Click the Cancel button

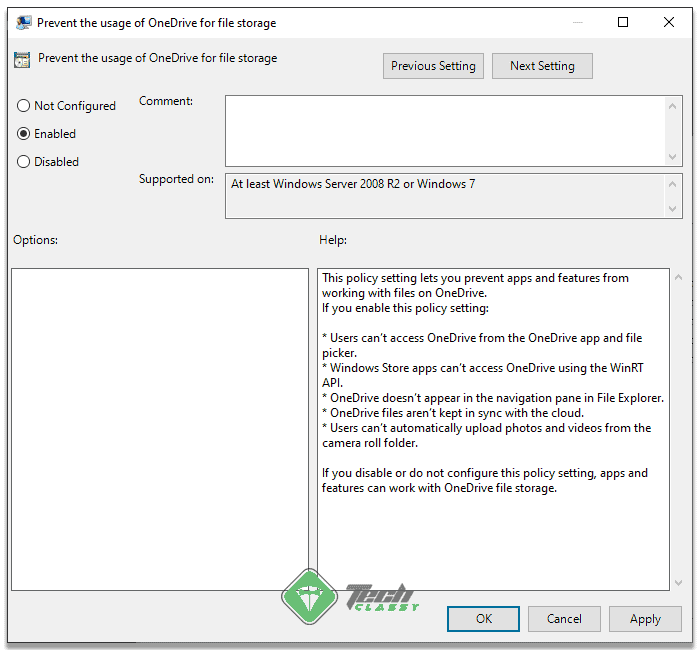pyautogui.click(x=564, y=619)
